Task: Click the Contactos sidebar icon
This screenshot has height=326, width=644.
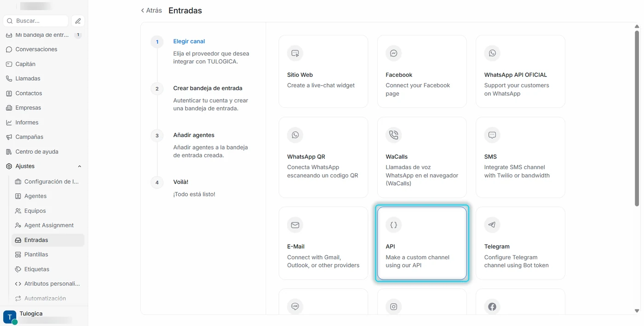Action: point(9,93)
